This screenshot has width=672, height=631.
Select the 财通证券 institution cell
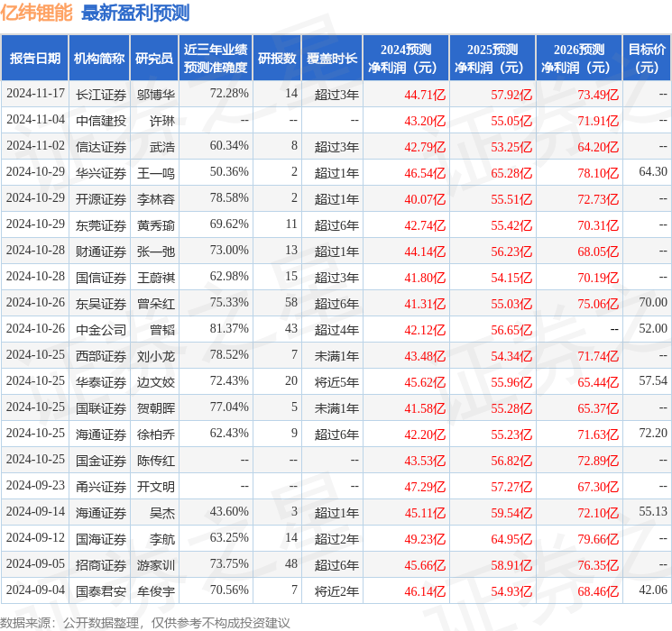click(101, 251)
